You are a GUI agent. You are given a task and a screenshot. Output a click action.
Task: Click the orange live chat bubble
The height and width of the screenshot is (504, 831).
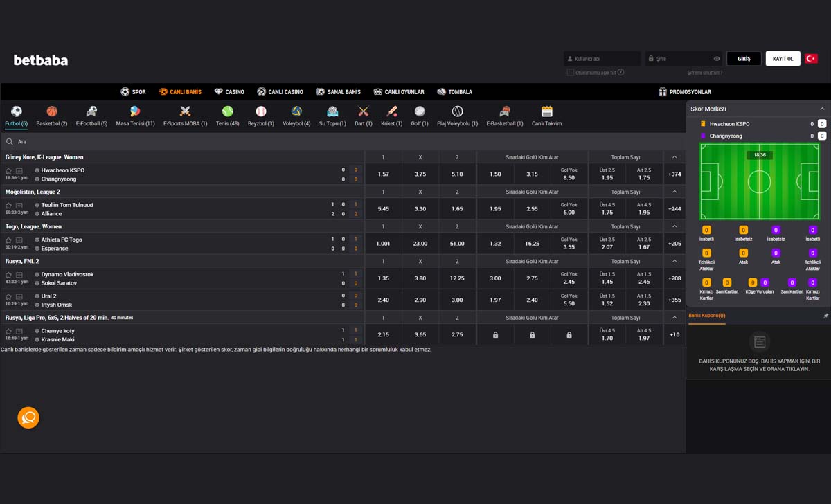click(28, 417)
